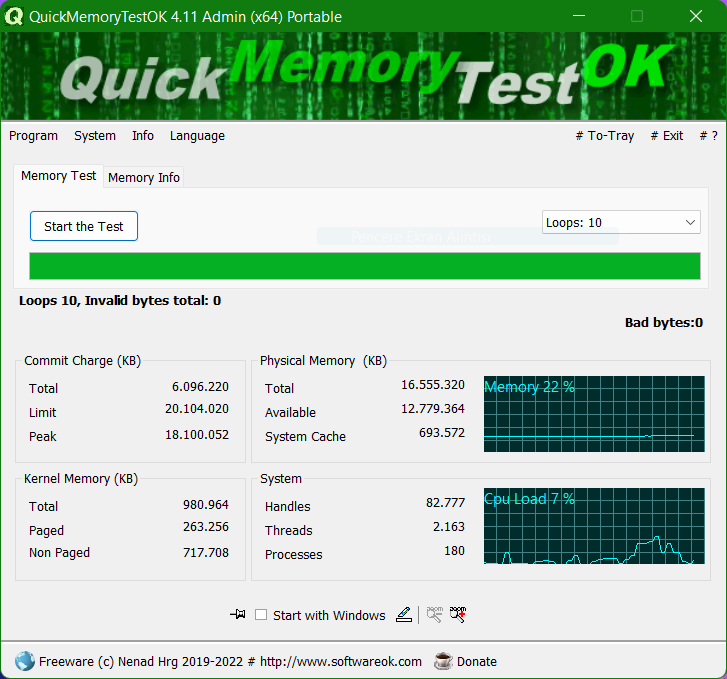This screenshot has height=679, width=727.
Task: Click the Threads label
Action: tap(288, 531)
